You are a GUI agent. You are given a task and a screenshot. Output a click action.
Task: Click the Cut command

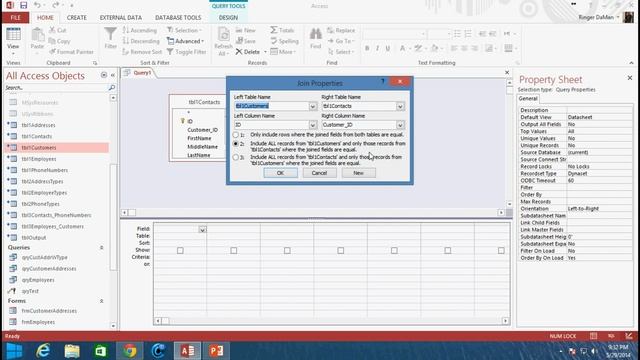(58, 30)
